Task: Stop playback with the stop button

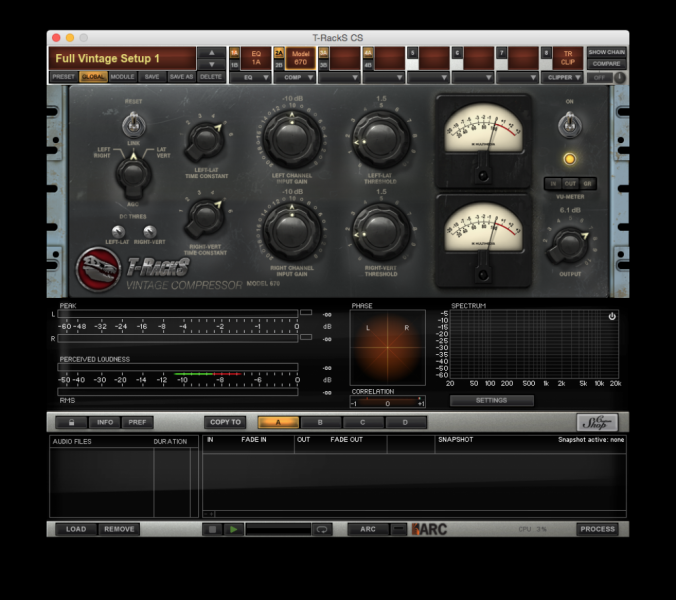Action: (x=212, y=529)
